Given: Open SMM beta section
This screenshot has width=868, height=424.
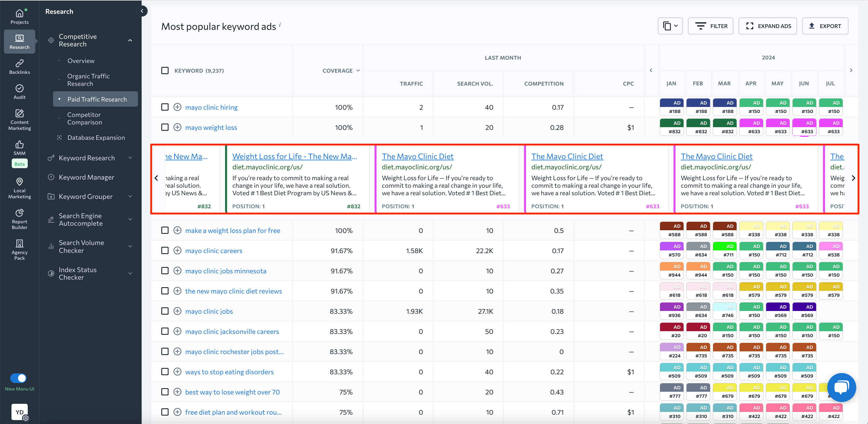Looking at the screenshot, I should click(x=20, y=153).
